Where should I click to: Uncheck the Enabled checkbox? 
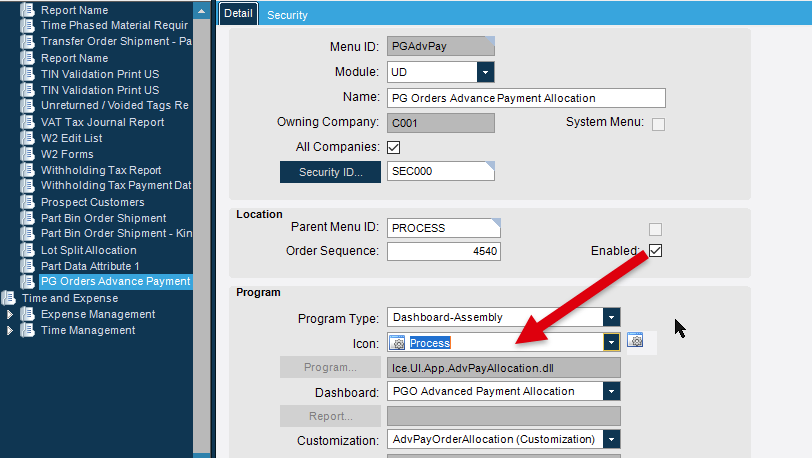coord(655,251)
